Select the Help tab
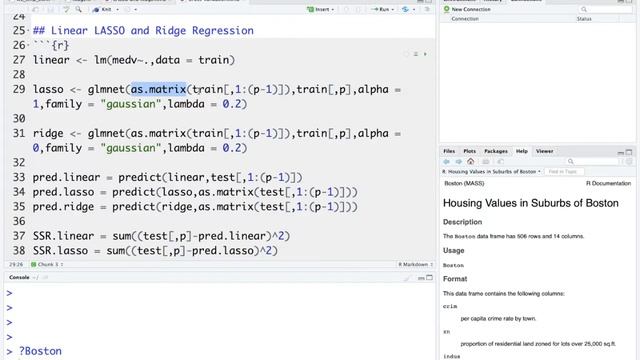This screenshot has height=360, width=640. [x=522, y=151]
